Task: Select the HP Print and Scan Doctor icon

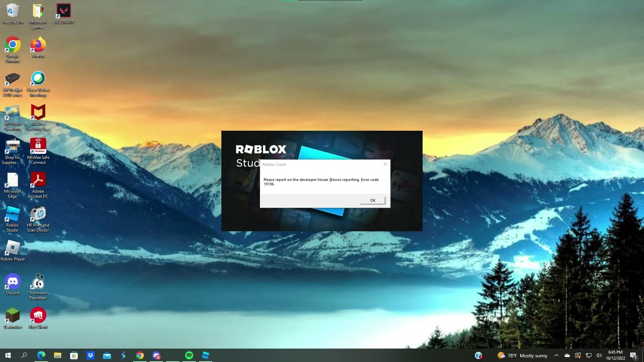Action: [x=38, y=219]
